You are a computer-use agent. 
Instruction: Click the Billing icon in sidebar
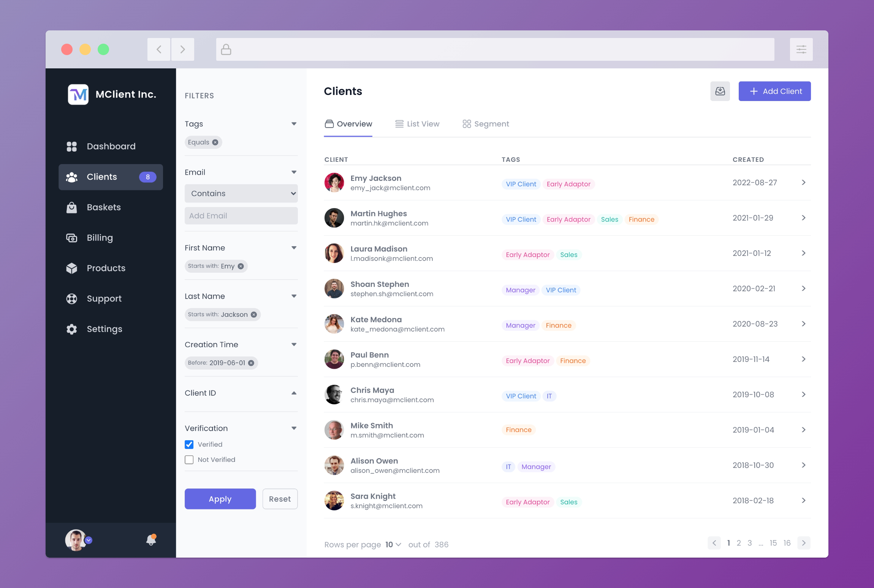[x=71, y=237]
